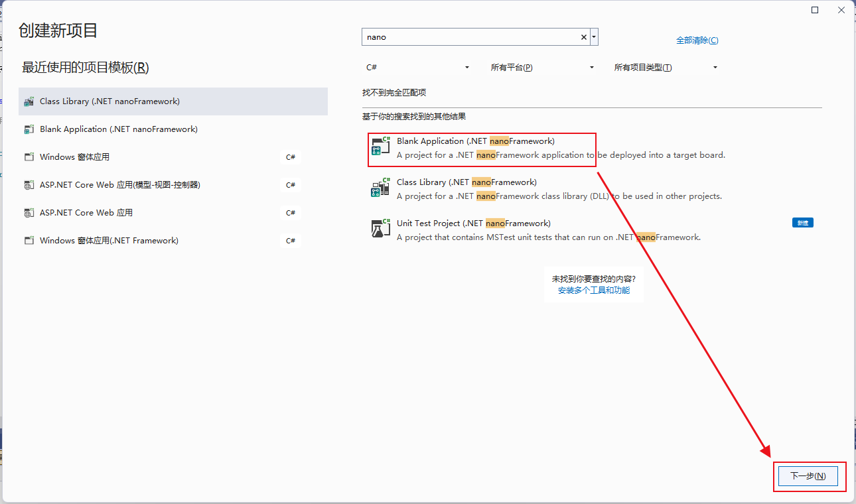Click the Blank Application icon in recent templates
The height and width of the screenshot is (504, 856).
coord(29,129)
